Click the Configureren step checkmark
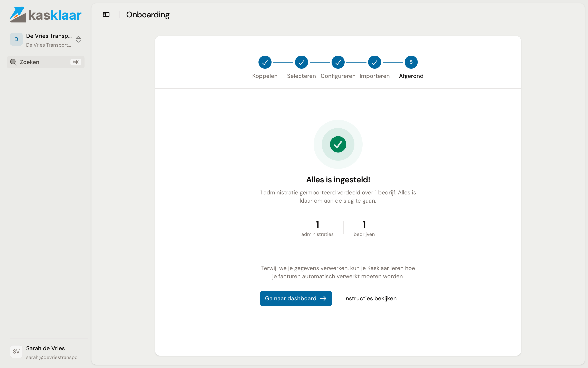Image resolution: width=588 pixels, height=368 pixels. [338, 62]
